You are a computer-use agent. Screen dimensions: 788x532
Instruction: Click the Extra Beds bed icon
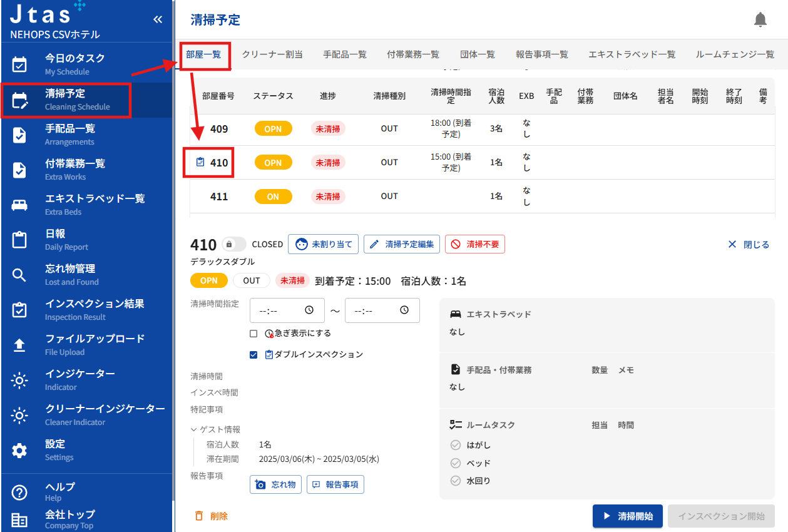(x=19, y=205)
